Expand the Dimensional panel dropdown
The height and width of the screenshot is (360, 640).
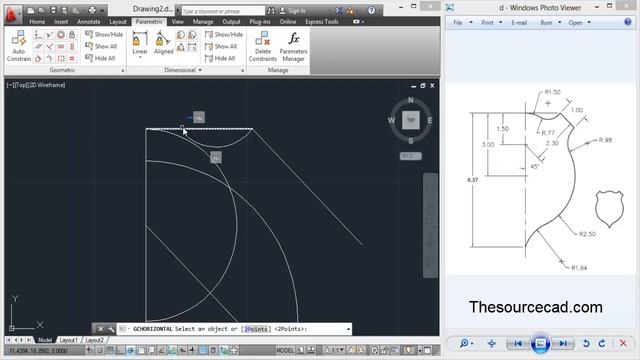pyautogui.click(x=200, y=70)
